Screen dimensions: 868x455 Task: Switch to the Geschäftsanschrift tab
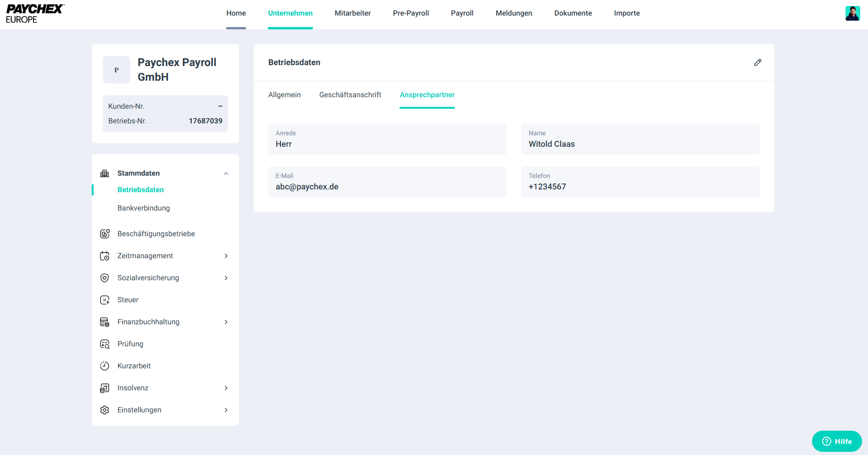[350, 95]
